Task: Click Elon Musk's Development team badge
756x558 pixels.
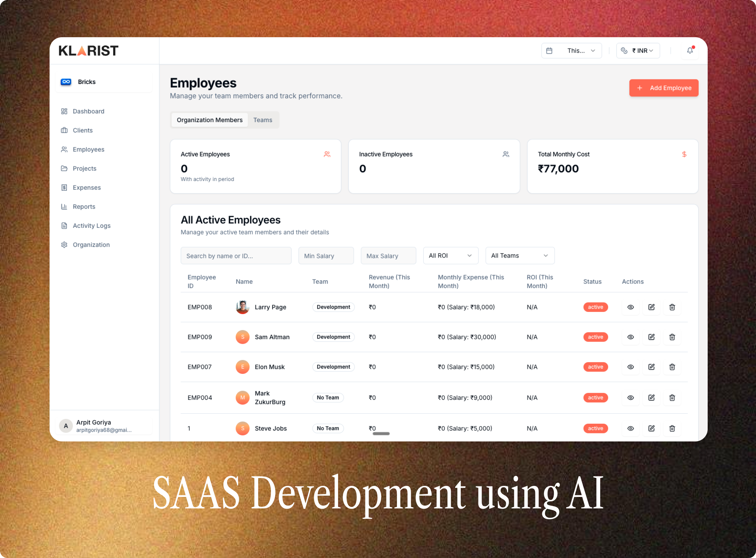Action: [333, 367]
